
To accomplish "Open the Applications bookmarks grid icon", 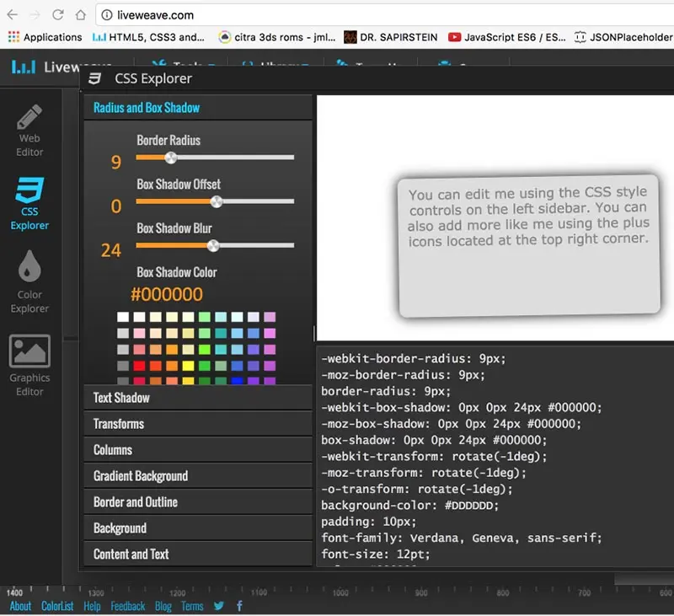I will [x=13, y=37].
